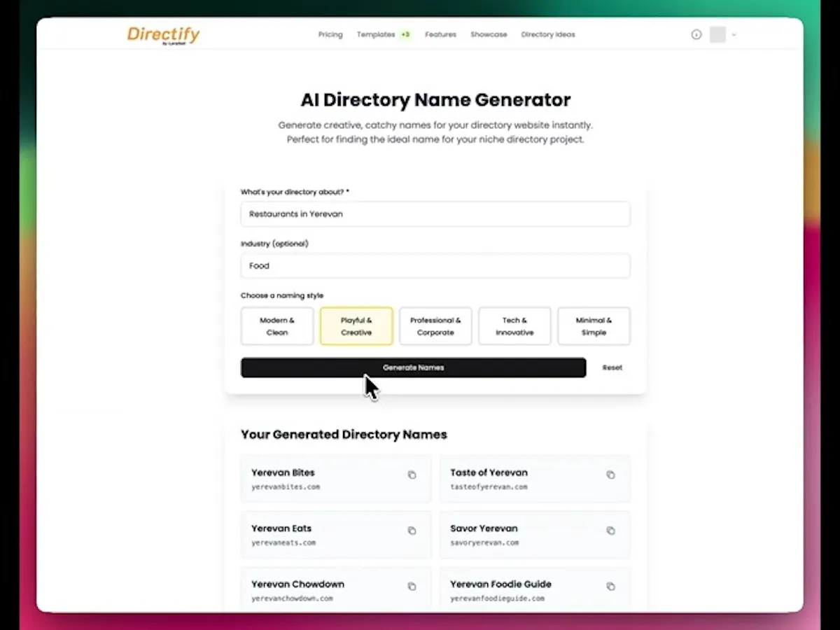Open Directory Ideas in the navbar
This screenshot has width=840, height=630.
click(x=548, y=34)
